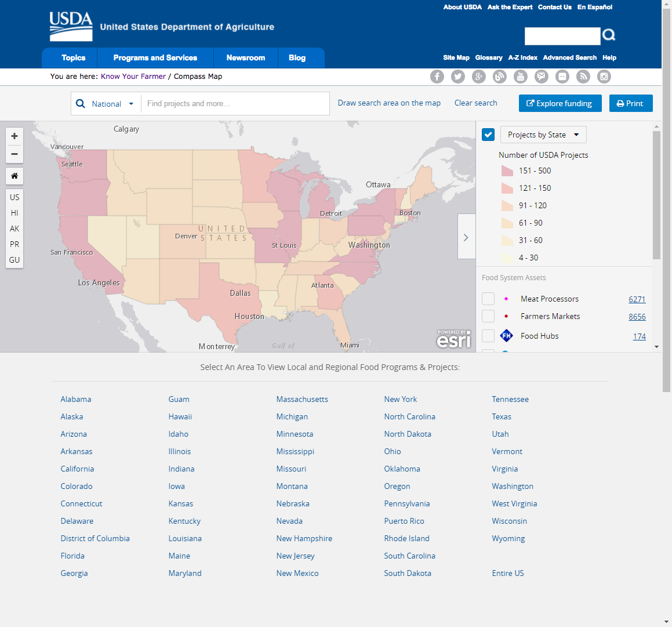
Task: Open the Projects by State dropdown
Action: point(543,135)
